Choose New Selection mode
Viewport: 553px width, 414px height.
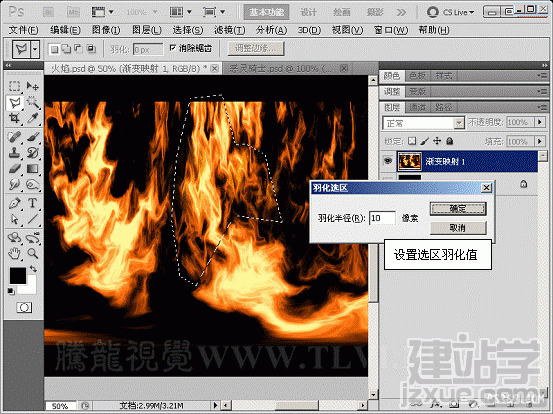pyautogui.click(x=54, y=49)
